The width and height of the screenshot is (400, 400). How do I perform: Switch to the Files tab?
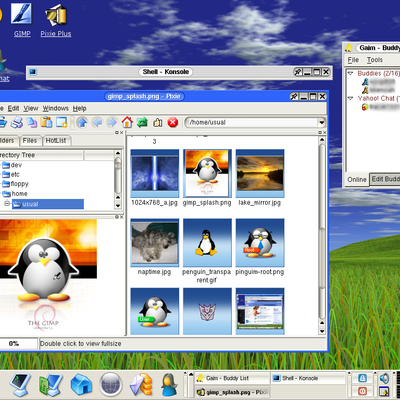(30, 141)
